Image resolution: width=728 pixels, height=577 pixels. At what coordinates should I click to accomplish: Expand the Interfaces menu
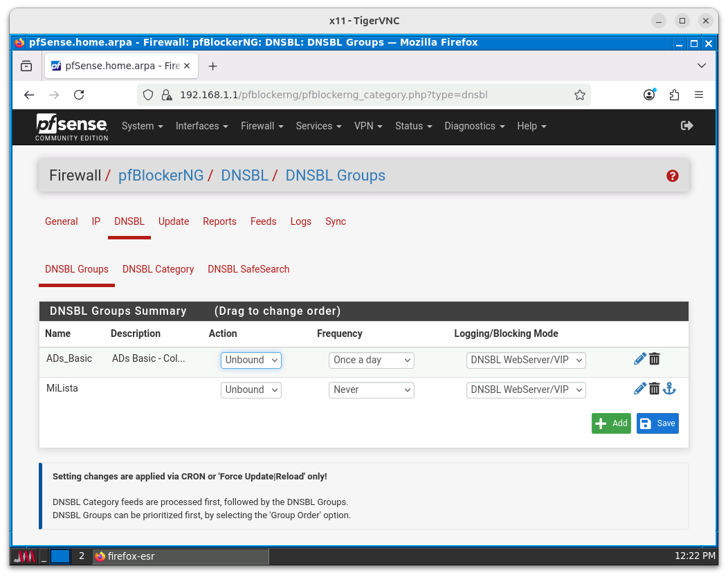coord(202,127)
